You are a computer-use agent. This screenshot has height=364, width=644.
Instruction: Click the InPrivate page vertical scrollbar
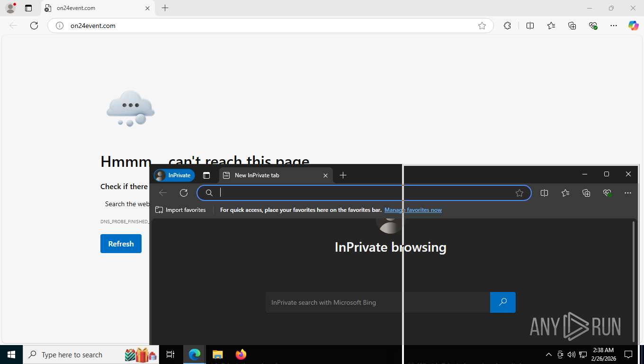634,281
